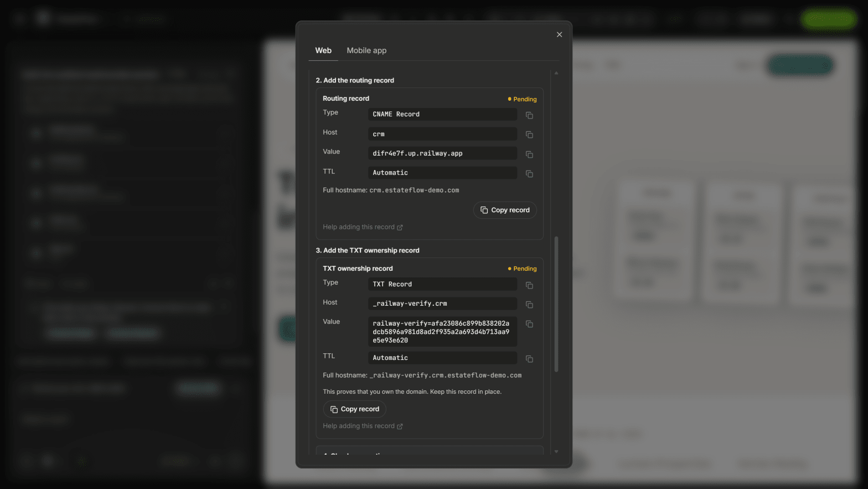868x489 pixels.
Task: Switch to the Web tab
Action: click(x=323, y=50)
